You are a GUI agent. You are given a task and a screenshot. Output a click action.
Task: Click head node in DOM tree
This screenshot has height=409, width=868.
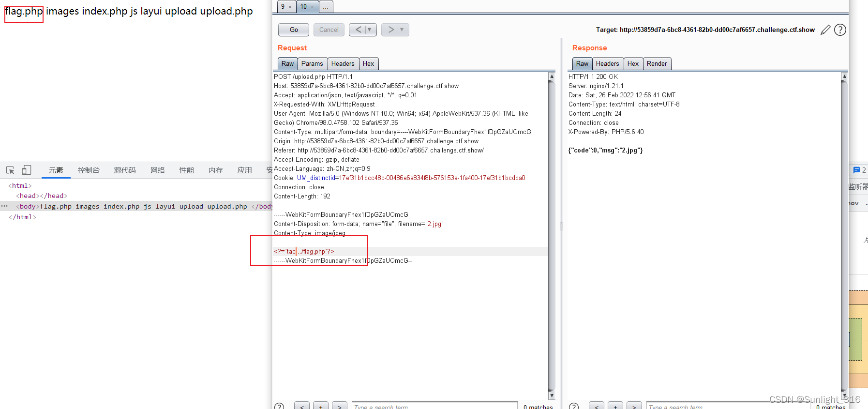tap(42, 196)
